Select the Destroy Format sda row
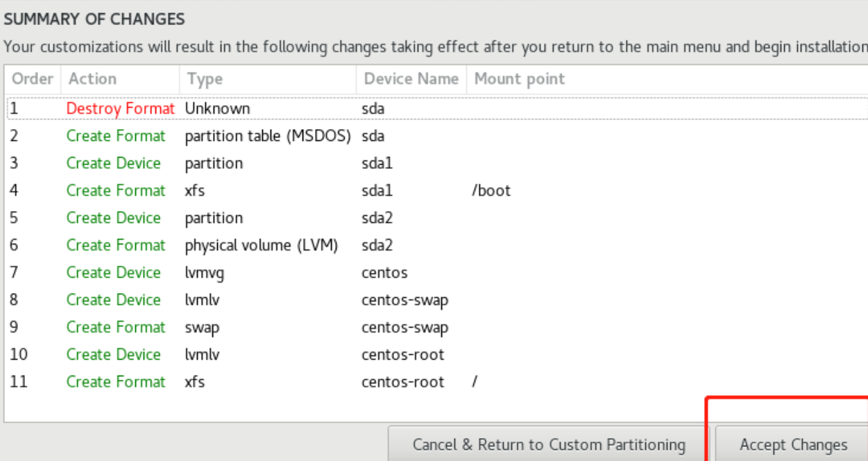The width and height of the screenshot is (868, 461). [x=278, y=109]
